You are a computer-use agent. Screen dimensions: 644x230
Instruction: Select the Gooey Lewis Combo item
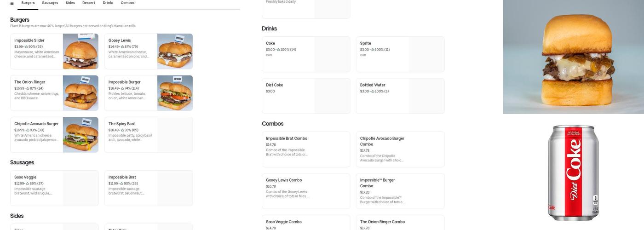click(x=306, y=191)
